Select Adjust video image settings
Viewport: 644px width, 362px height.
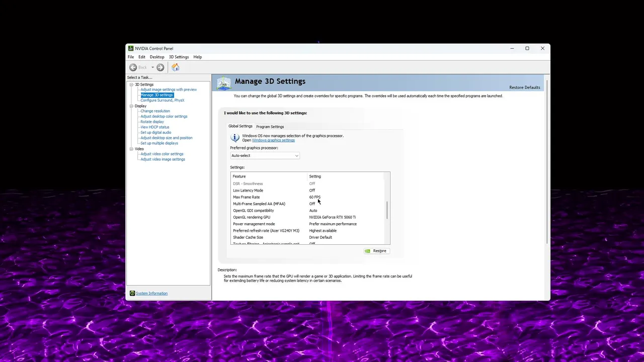(x=163, y=159)
